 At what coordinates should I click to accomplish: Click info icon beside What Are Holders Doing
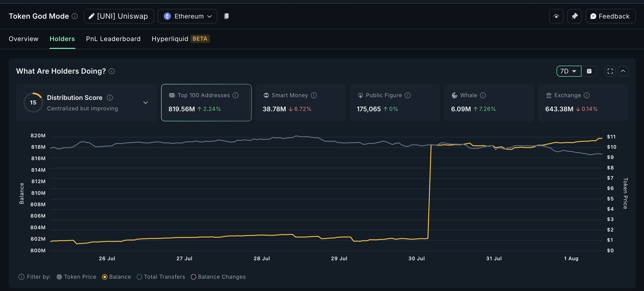pos(112,71)
